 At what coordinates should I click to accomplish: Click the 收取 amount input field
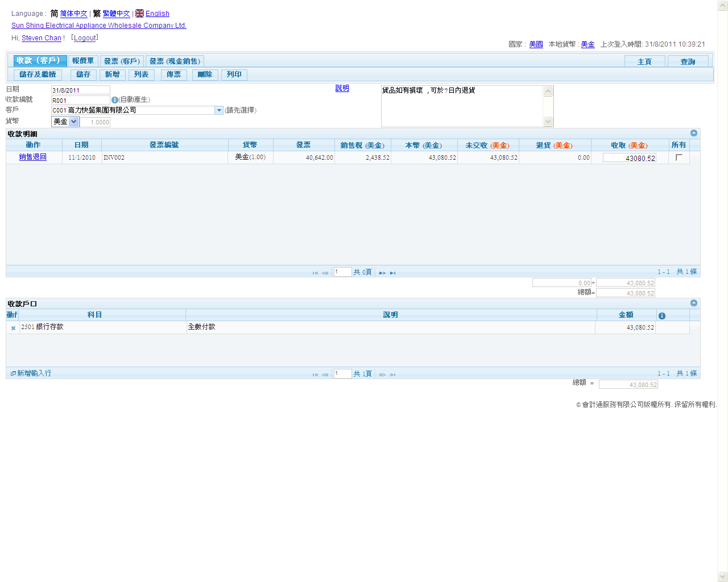629,158
